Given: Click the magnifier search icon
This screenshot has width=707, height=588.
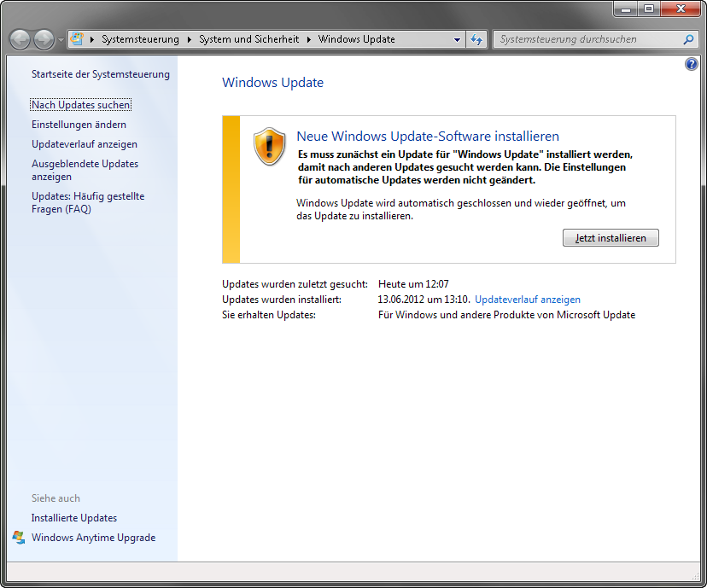Looking at the screenshot, I should point(688,39).
